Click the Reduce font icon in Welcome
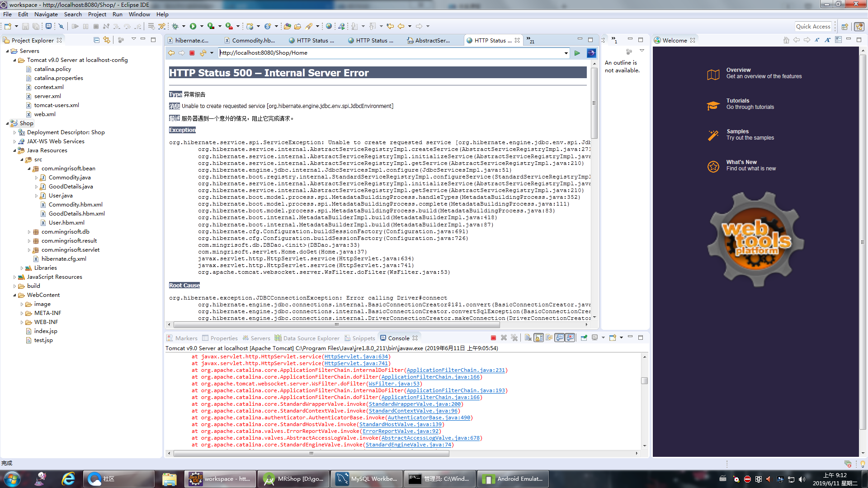This screenshot has width=868, height=488. 817,40
